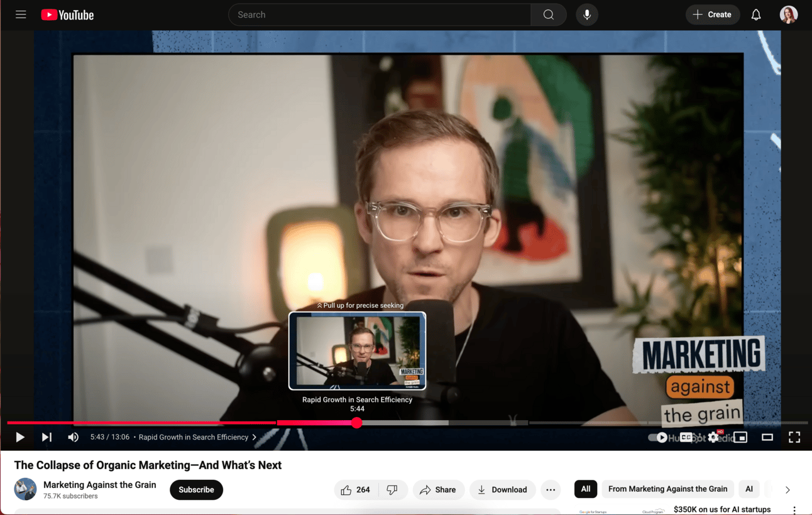Click the Search input field
Viewport: 812px width, 515px height.
[380, 14]
